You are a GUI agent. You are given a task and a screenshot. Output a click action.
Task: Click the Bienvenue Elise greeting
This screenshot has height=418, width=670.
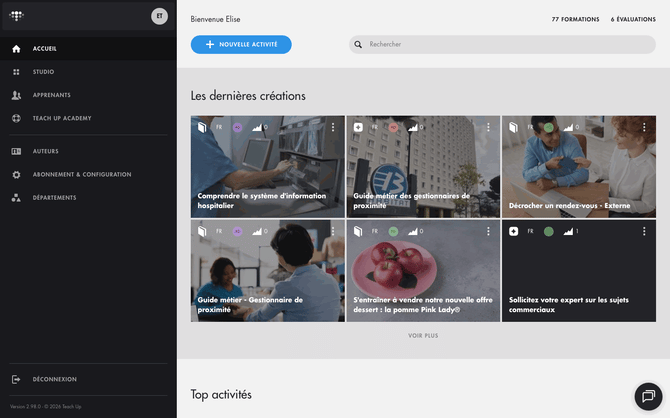click(215, 19)
